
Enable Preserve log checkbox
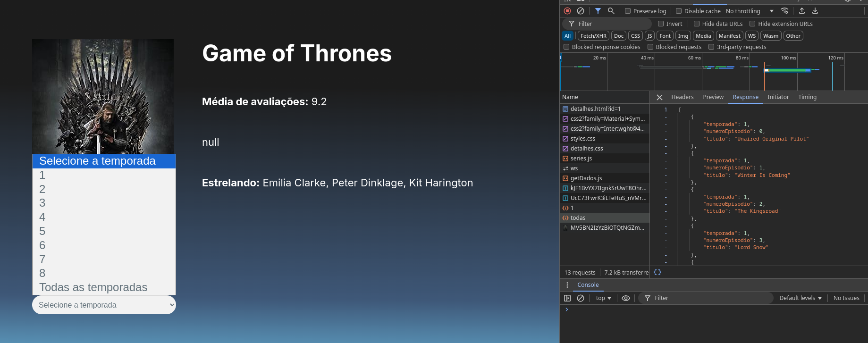628,11
